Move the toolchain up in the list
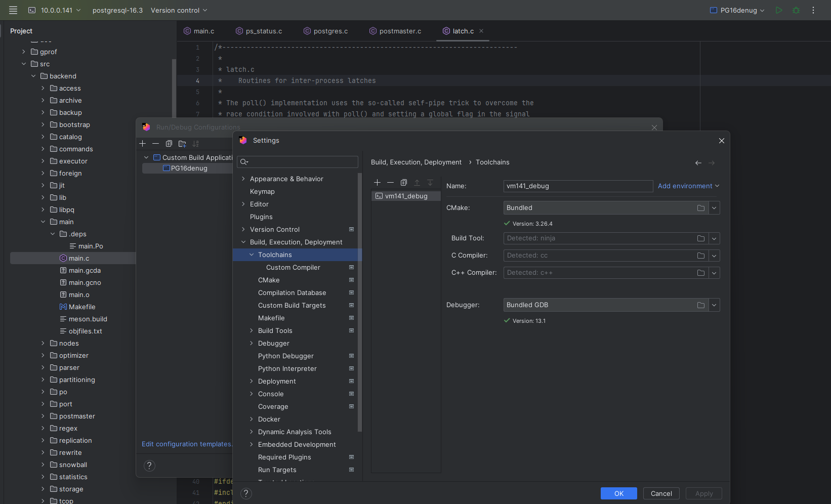 (417, 182)
